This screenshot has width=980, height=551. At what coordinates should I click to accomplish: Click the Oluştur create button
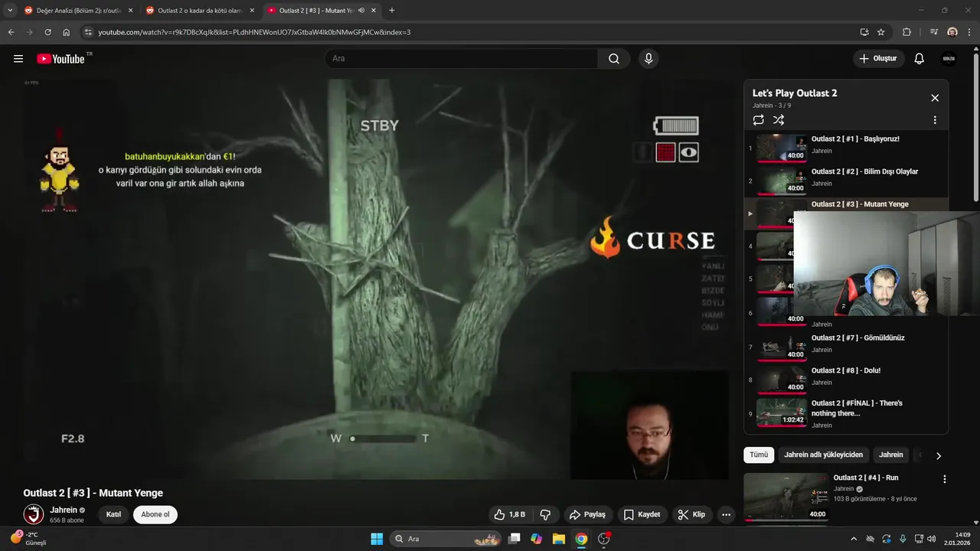point(879,59)
